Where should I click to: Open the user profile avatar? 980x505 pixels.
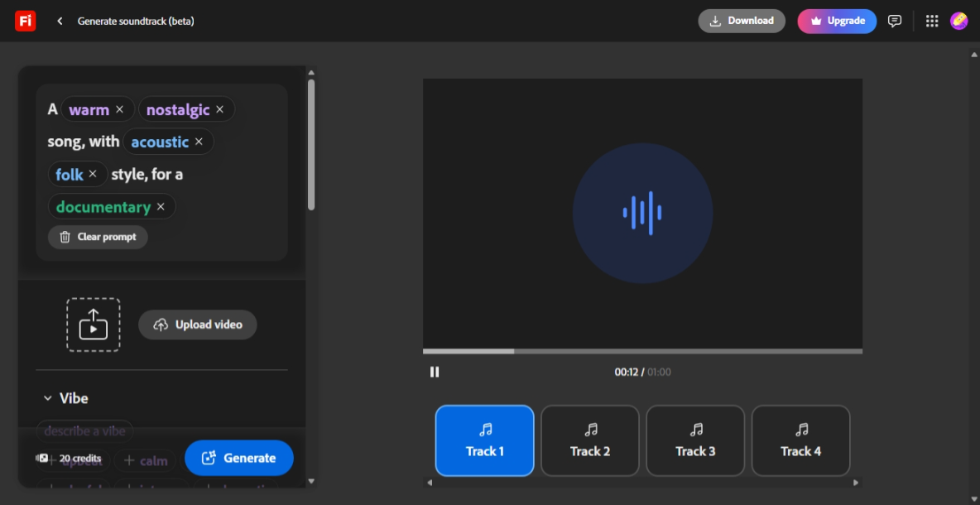[958, 21]
